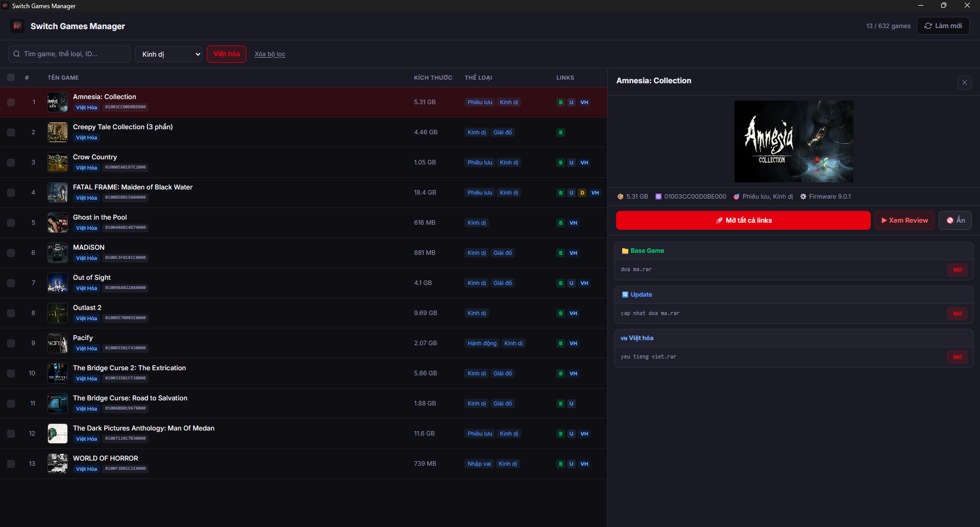Click the Nhập vai tag on WORLD OF HORROR
This screenshot has width=980, height=527.
click(x=479, y=464)
